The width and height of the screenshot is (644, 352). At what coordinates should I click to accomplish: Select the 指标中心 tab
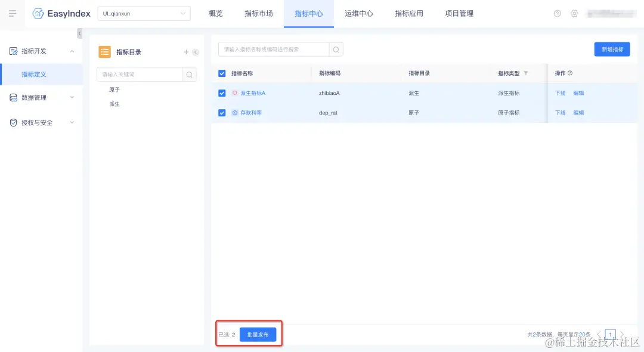pos(309,14)
